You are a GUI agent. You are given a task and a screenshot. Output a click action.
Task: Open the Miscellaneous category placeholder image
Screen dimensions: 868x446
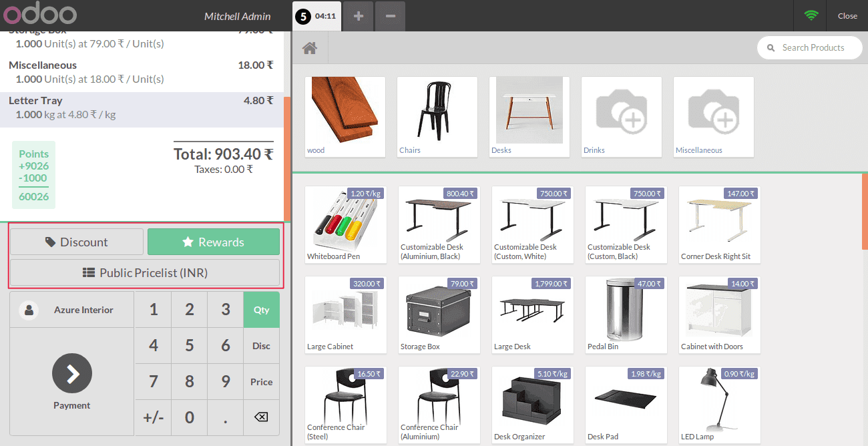tap(714, 111)
